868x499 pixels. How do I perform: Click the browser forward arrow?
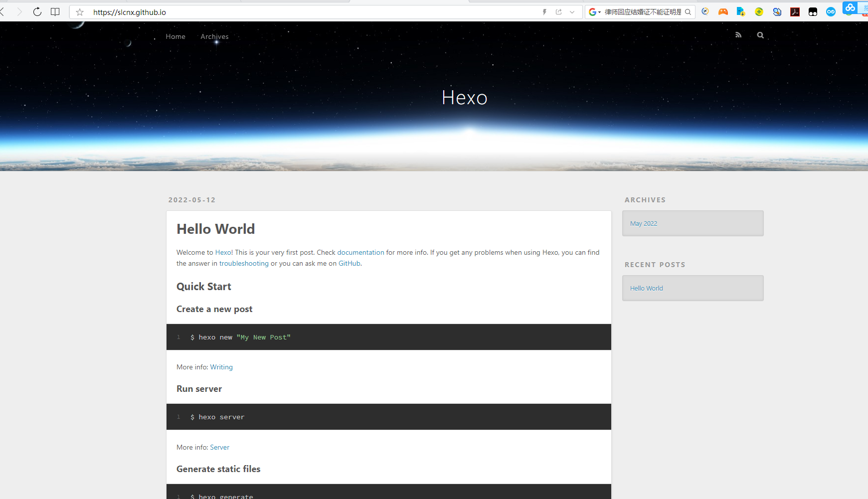click(x=19, y=12)
